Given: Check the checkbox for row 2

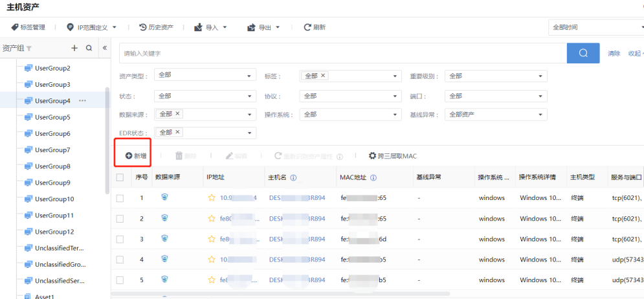Looking at the screenshot, I should click(120, 219).
